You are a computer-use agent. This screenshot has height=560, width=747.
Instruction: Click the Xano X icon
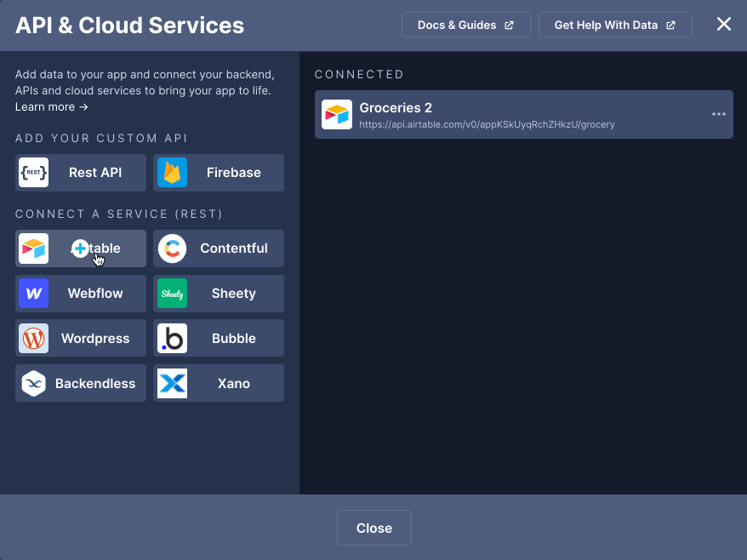[172, 383]
